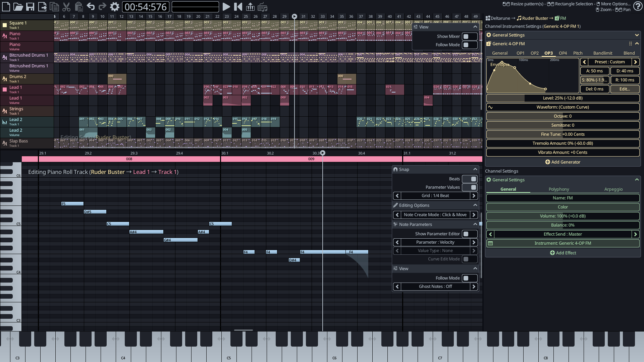
Task: Click the Add Generator button
Action: point(563,162)
